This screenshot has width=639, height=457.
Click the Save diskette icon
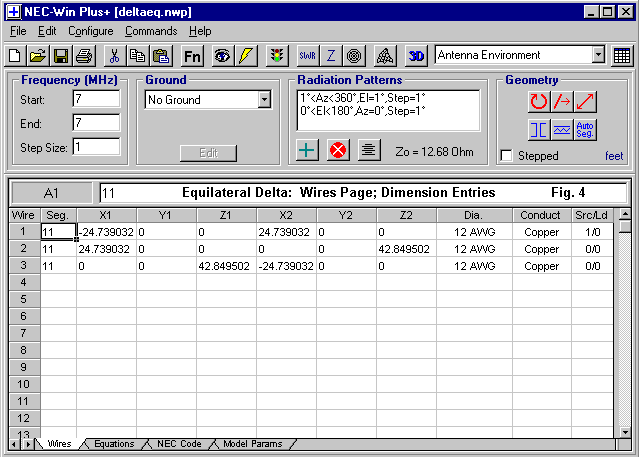point(60,55)
